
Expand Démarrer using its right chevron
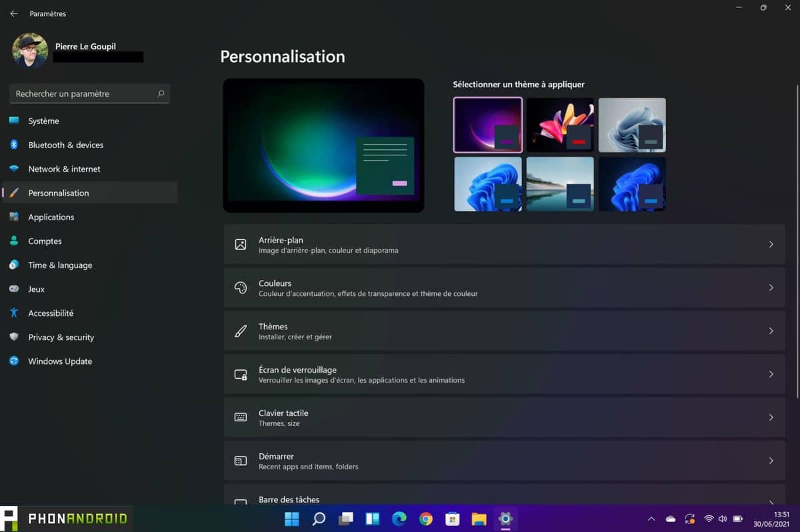[771, 461]
